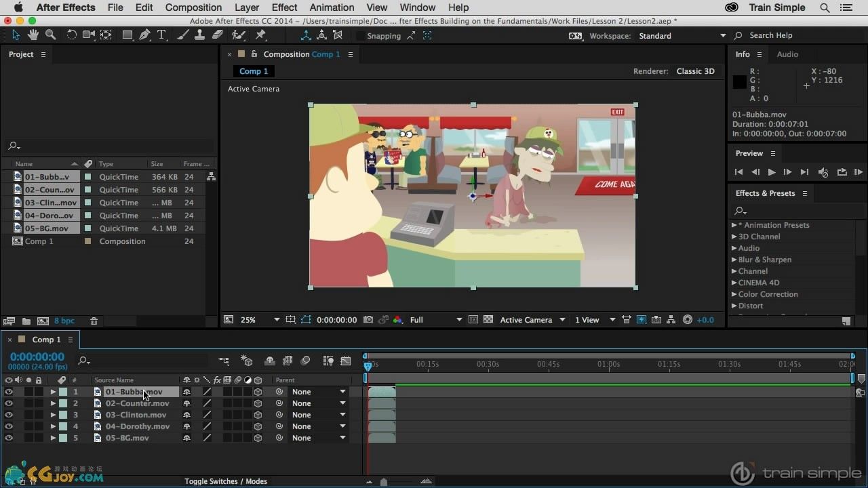Hide the 04-Dorothy.mov layer eye
The width and height of the screenshot is (868, 488).
9,426
